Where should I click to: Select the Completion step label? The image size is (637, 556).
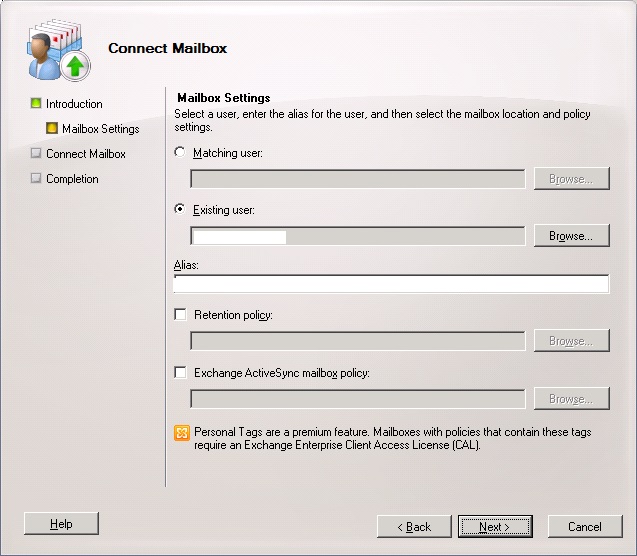coord(72,179)
